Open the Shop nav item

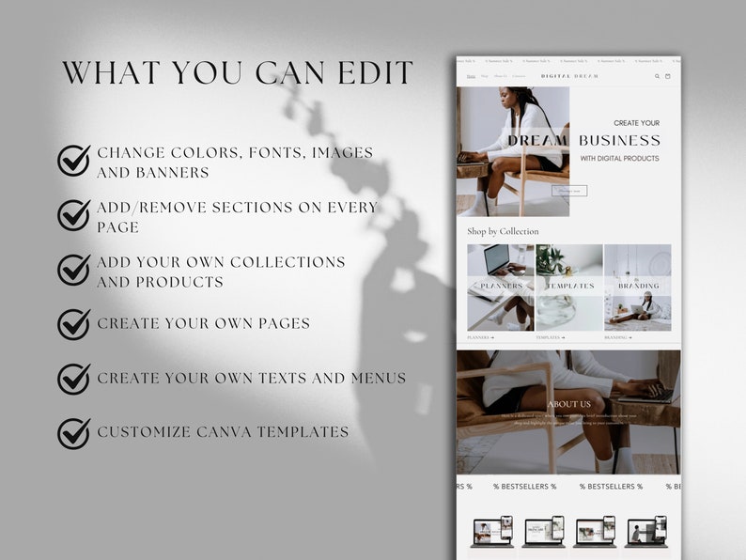coord(484,76)
